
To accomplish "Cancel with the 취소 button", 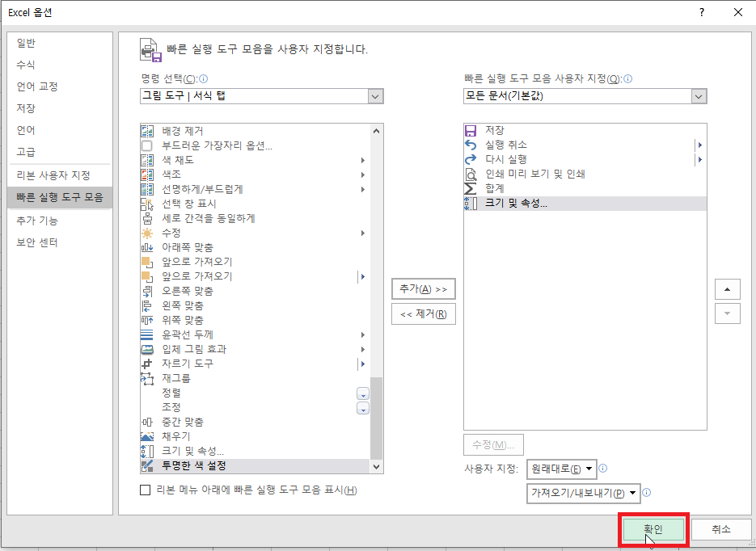I will [x=721, y=529].
